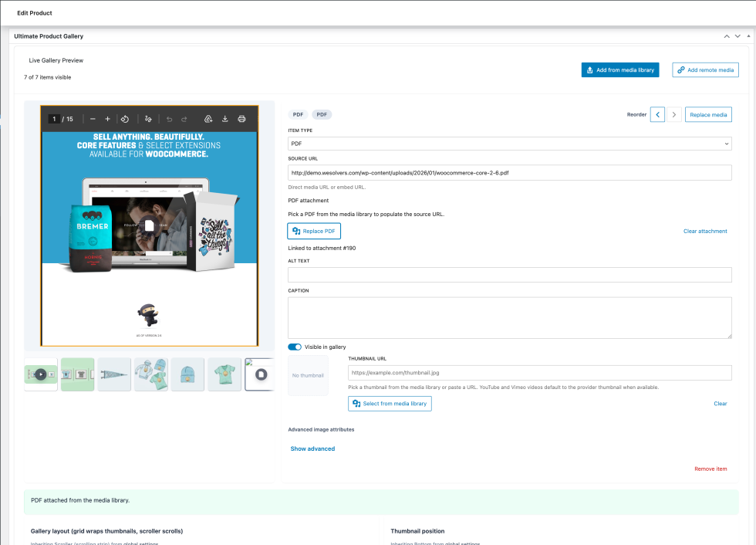The image size is (756, 545).
Task: Click Clear attachment link
Action: [x=705, y=232]
